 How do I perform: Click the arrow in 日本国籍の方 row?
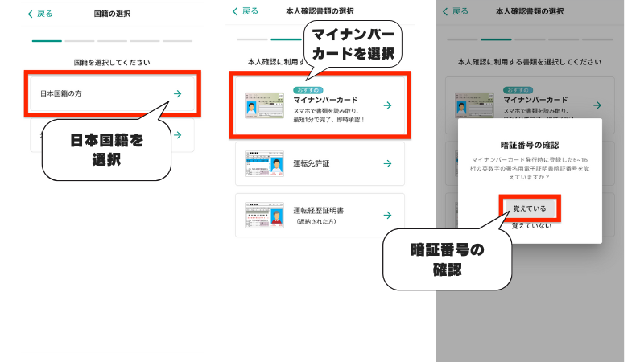177,94
